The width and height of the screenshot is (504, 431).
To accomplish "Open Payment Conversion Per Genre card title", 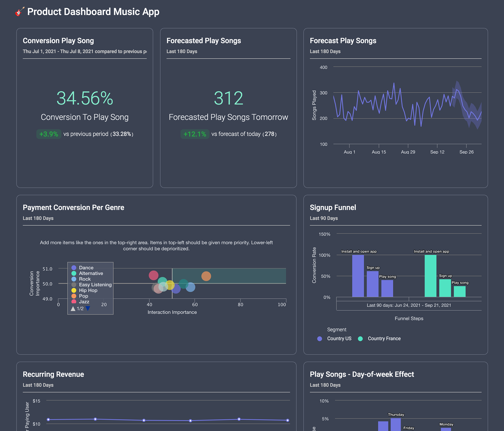I will pos(73,207).
